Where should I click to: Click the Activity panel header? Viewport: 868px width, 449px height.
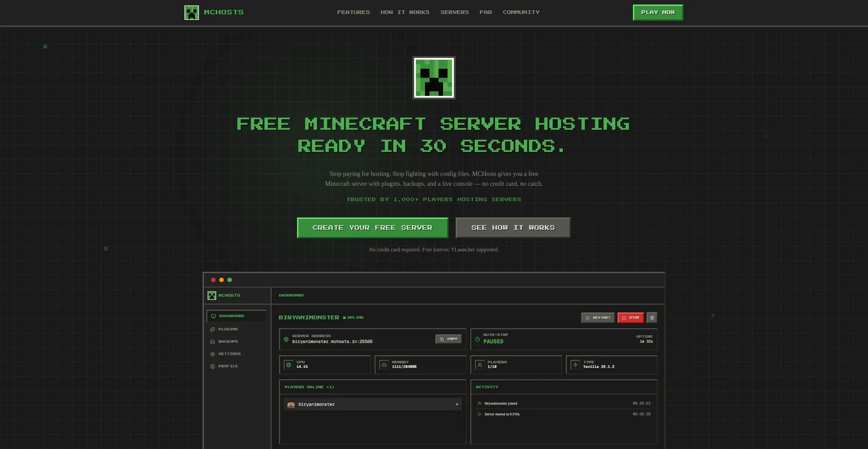pos(487,387)
